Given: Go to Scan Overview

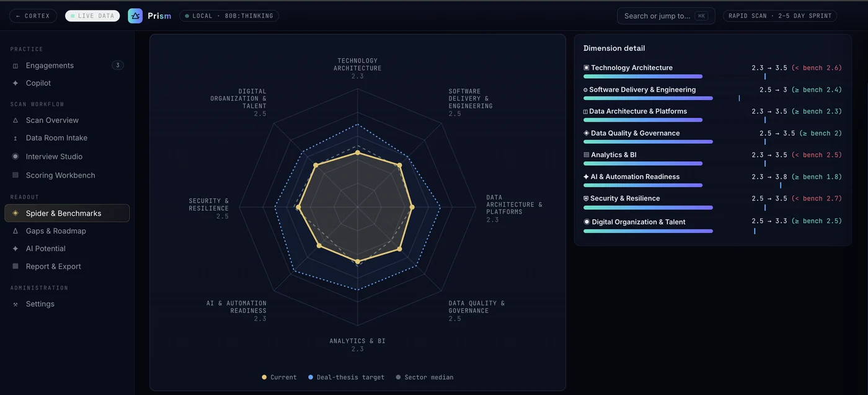Looking at the screenshot, I should click(67, 120).
